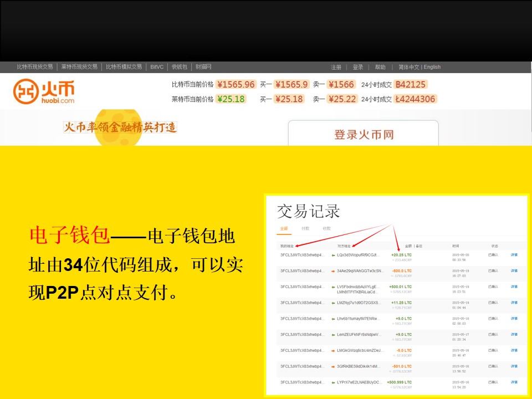Screen dimensions: 532x399
Task: Click the 状态 column header
Action: [x=495, y=246]
